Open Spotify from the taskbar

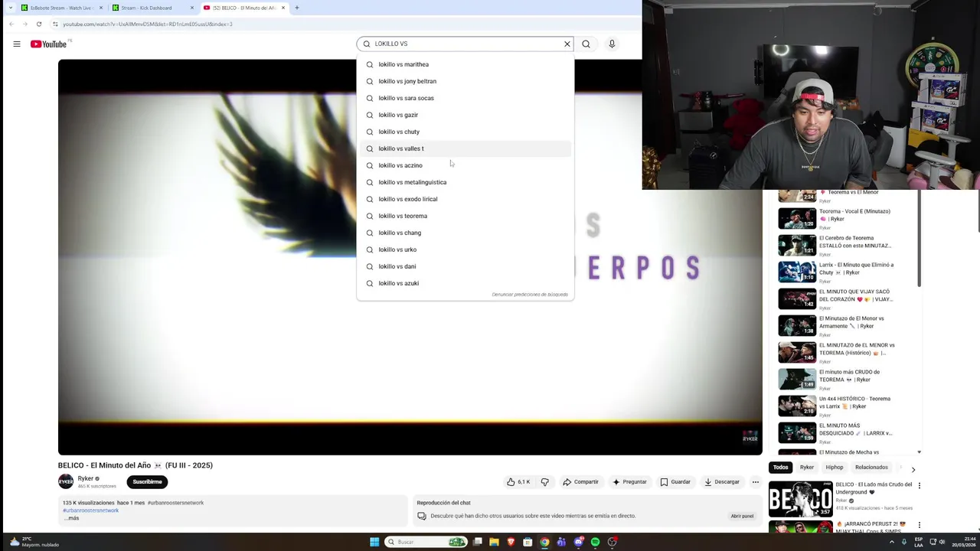(595, 542)
